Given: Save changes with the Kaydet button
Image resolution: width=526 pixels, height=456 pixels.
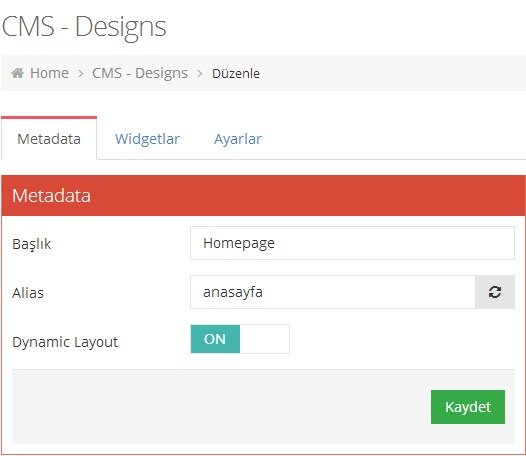Looking at the screenshot, I should [468, 407].
